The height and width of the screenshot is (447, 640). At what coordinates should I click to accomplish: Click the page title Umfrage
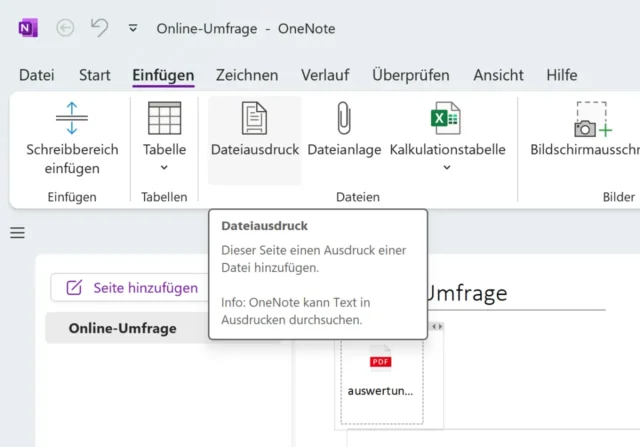click(x=467, y=293)
